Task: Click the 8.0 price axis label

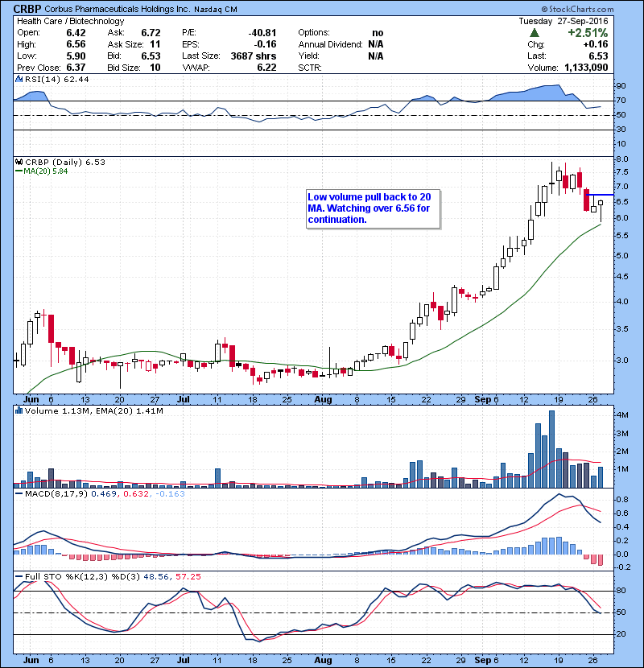Action: tap(622, 159)
